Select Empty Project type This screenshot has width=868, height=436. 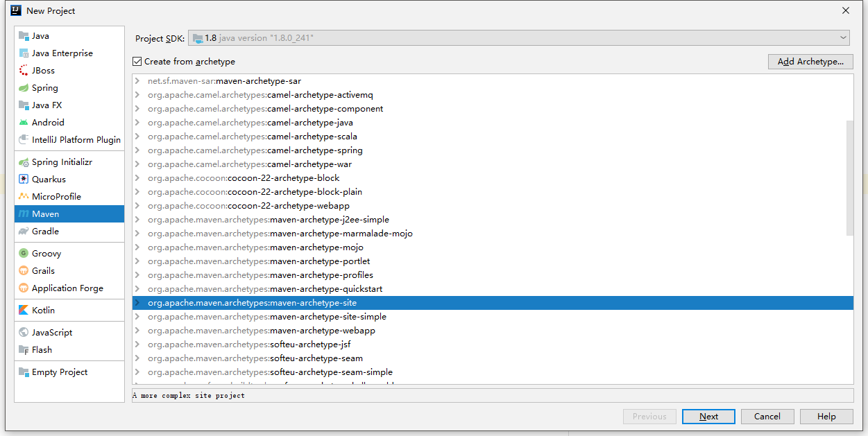(x=69, y=372)
